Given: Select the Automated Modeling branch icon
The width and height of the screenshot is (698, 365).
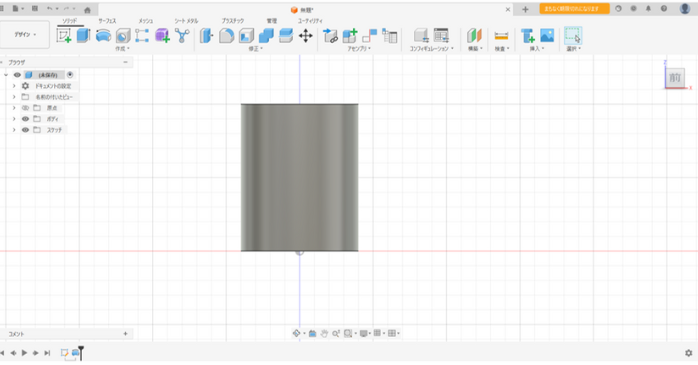Looking at the screenshot, I should [x=182, y=36].
